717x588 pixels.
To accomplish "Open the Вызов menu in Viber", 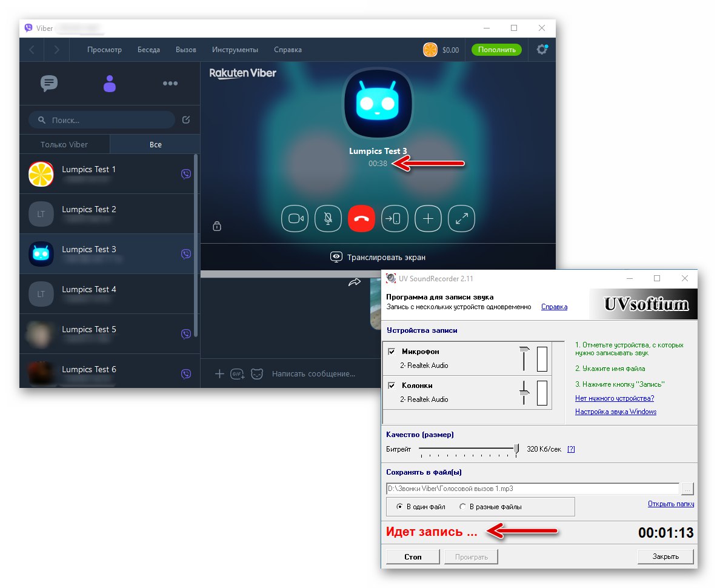I will 186,49.
